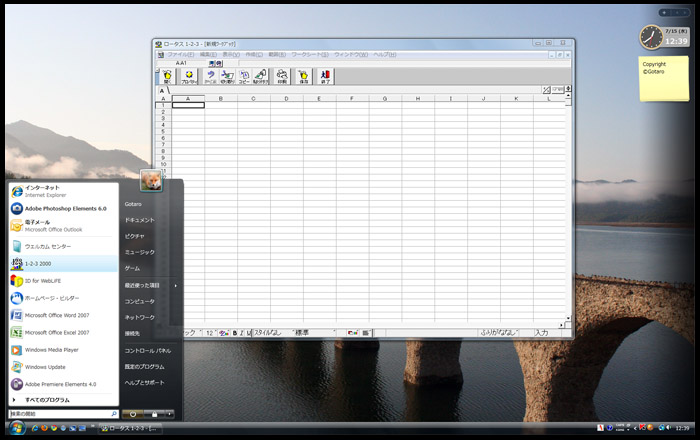Open the 作成(C) menu

click(254, 54)
